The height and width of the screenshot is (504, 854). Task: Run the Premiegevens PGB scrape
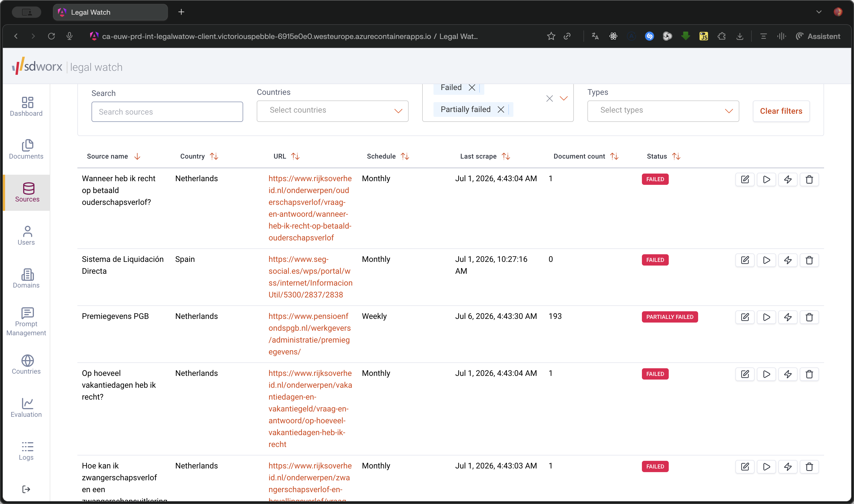tap(766, 317)
